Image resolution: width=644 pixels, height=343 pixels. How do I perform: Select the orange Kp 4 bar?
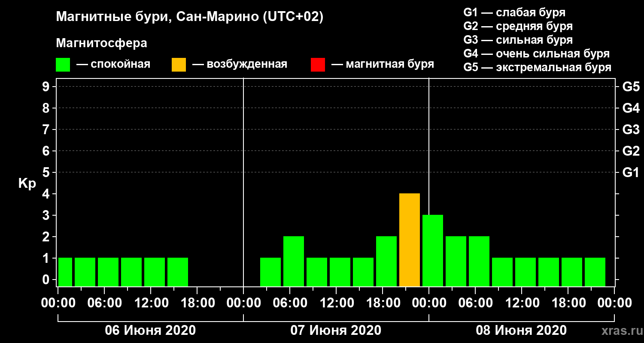click(410, 240)
